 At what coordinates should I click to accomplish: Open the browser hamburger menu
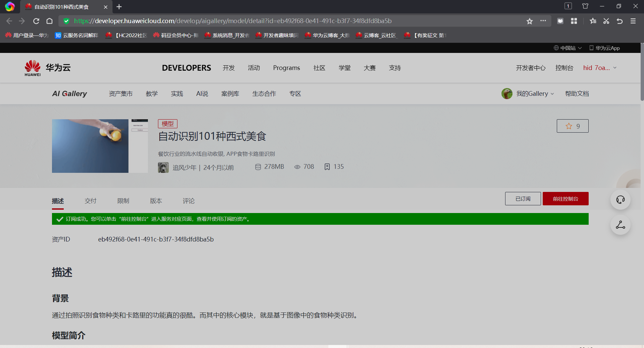point(633,21)
